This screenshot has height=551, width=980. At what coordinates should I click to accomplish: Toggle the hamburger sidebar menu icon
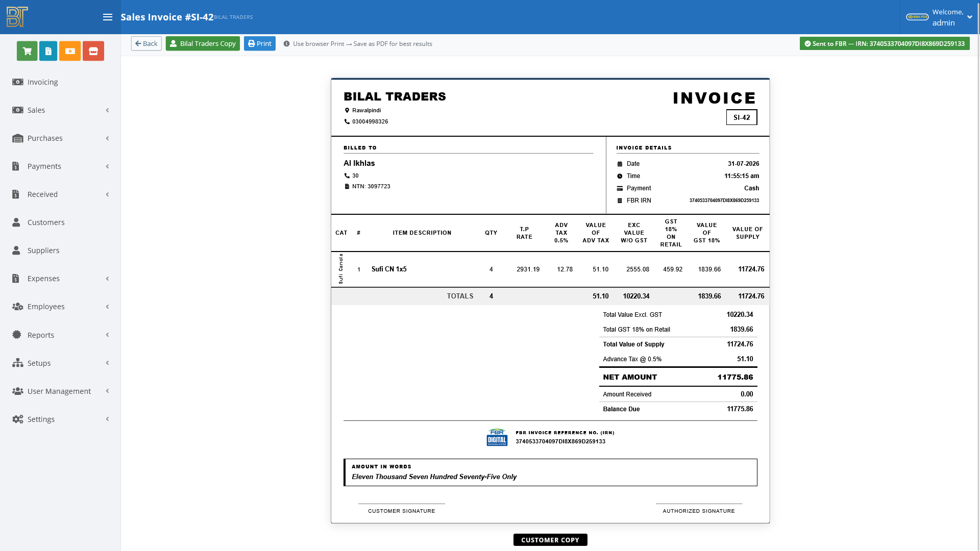coord(108,17)
